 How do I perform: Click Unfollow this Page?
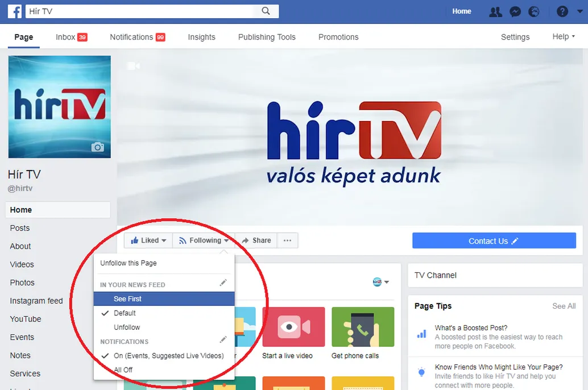tap(129, 263)
